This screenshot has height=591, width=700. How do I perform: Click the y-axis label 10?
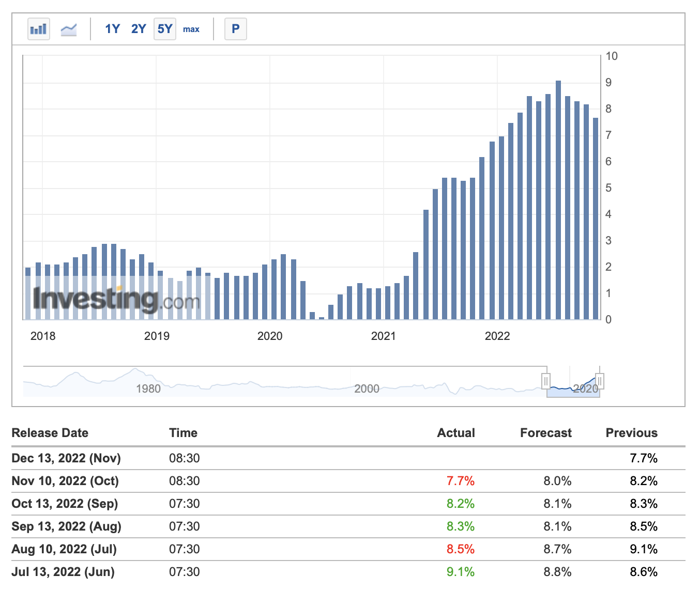coord(612,56)
